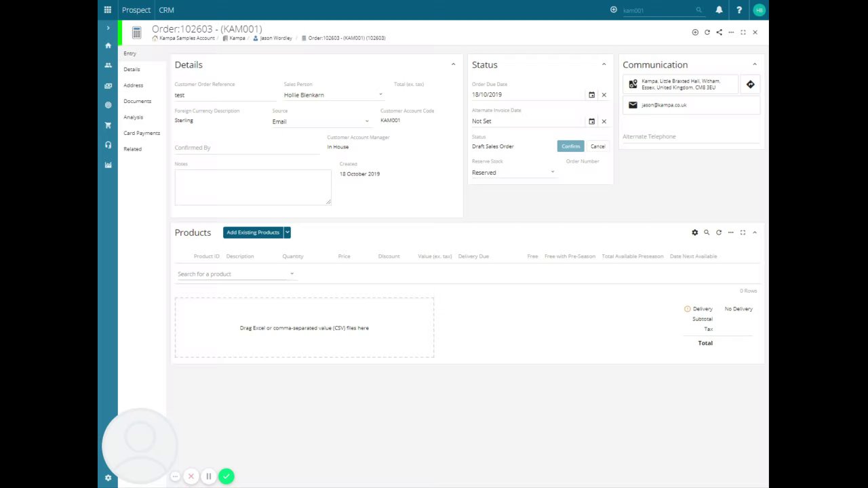Open the chart reports icon in sidebar
The height and width of the screenshot is (488, 868).
tap(108, 165)
